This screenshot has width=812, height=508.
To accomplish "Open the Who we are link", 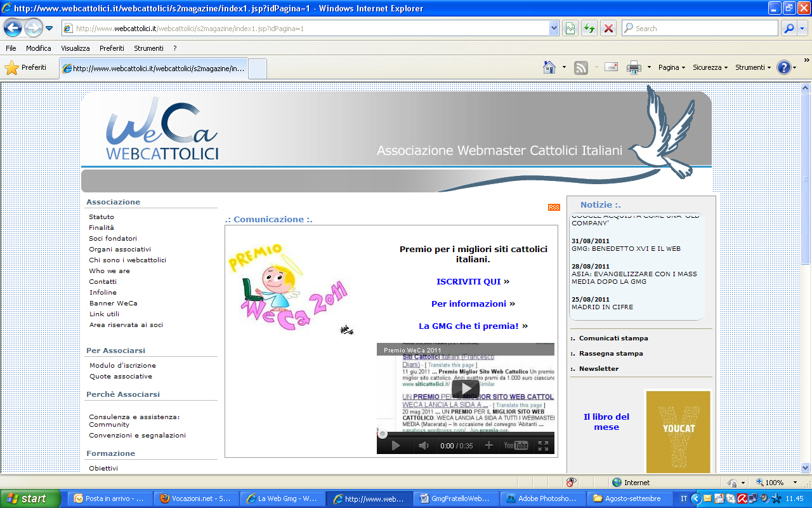I will tap(109, 271).
